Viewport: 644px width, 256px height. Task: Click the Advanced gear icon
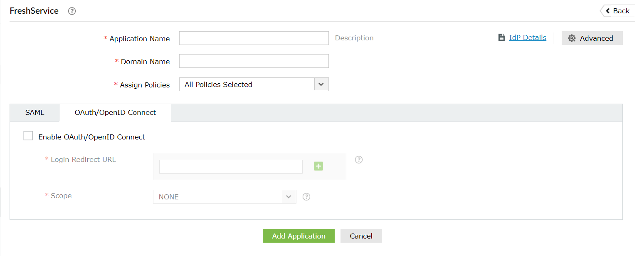tap(572, 38)
